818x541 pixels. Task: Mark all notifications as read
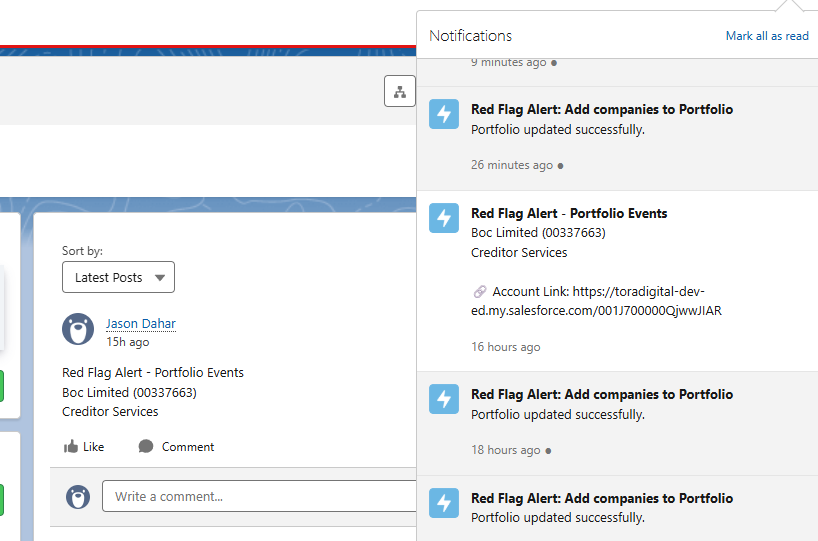pyautogui.click(x=767, y=36)
